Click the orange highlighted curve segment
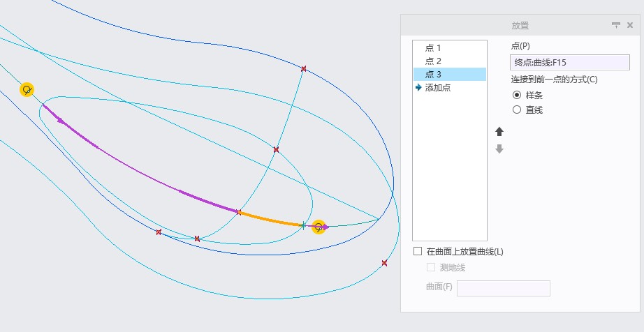Screen dimensions: 644x332 [x=271, y=220]
